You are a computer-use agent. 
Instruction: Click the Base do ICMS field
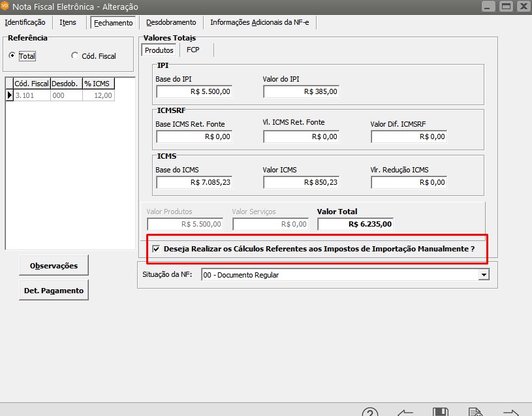(x=194, y=183)
